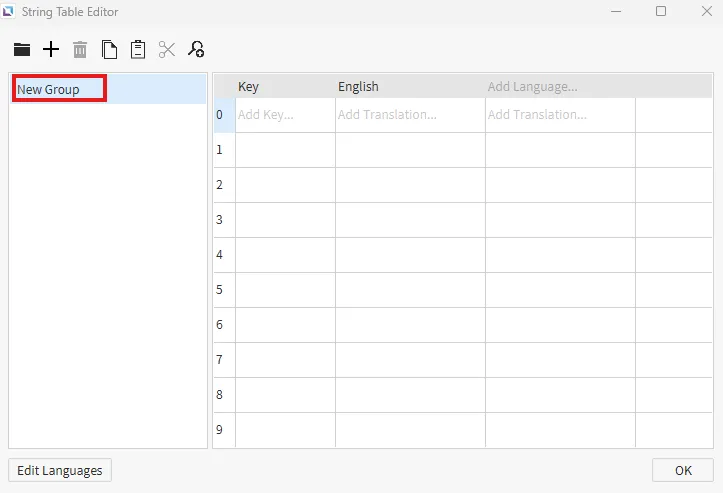
Task: Click the copy pages icon
Action: tap(109, 50)
